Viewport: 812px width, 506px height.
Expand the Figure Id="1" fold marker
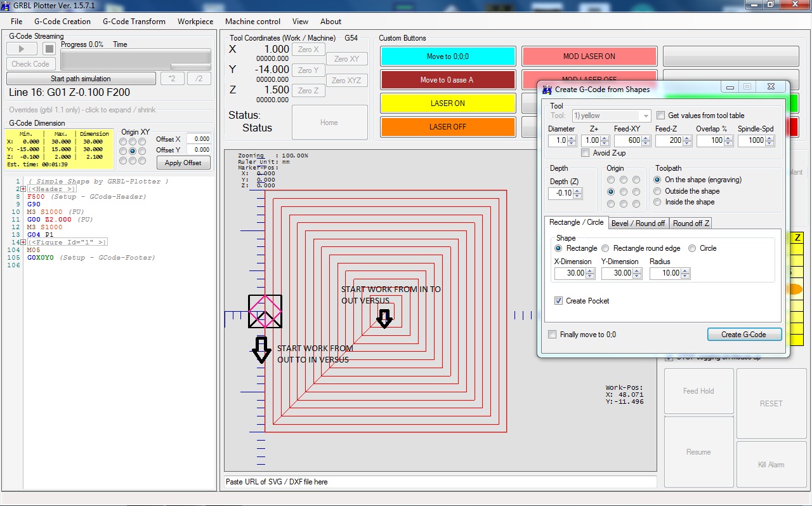coord(23,243)
